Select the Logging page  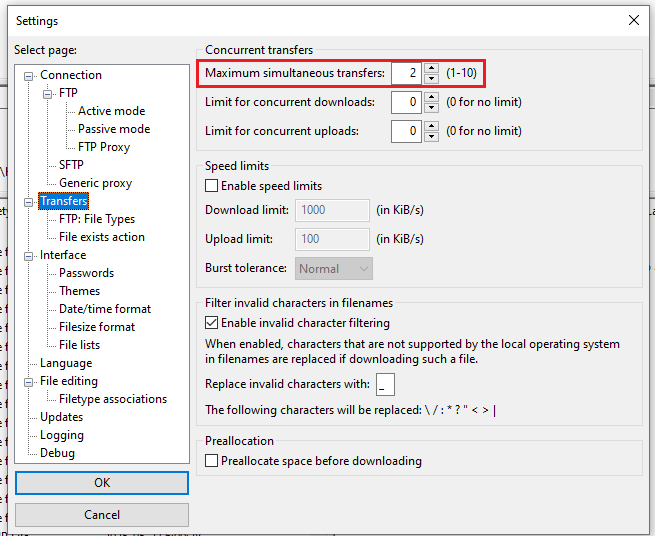click(x=62, y=435)
